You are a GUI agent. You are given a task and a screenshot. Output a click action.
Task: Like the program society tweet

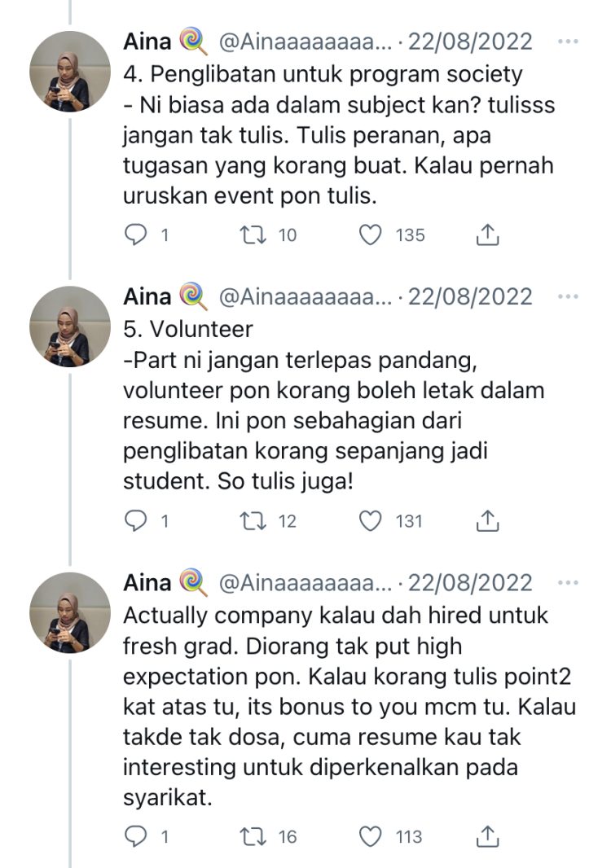371,235
